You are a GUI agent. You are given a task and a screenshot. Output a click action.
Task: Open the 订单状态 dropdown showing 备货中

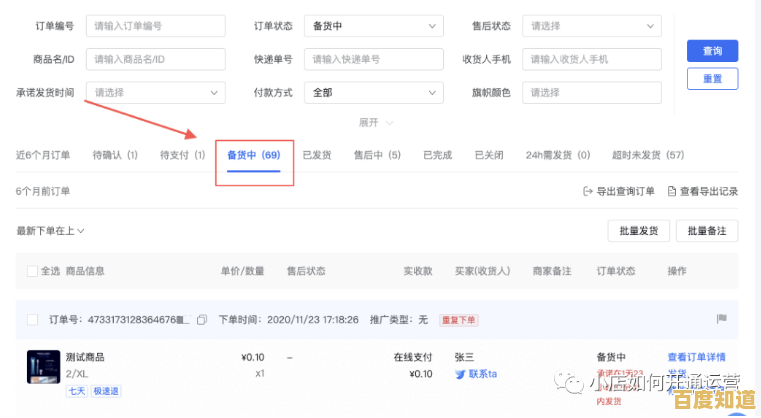coord(374,26)
